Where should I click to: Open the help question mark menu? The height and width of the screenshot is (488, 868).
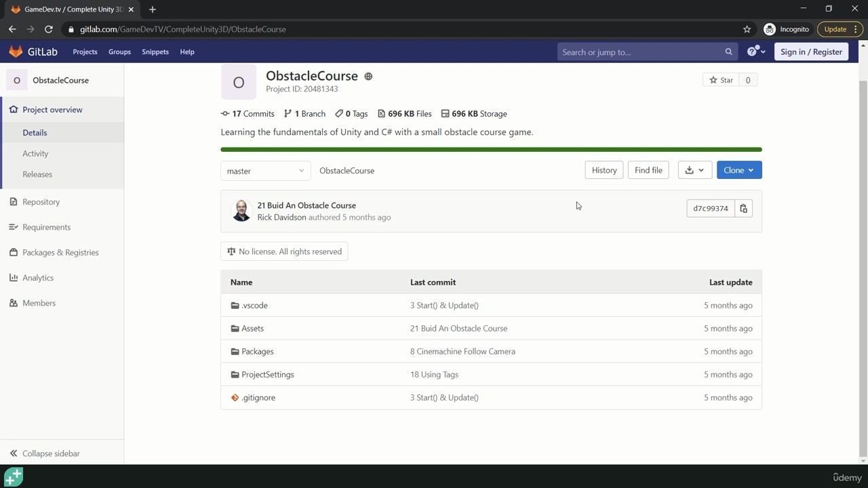(756, 52)
